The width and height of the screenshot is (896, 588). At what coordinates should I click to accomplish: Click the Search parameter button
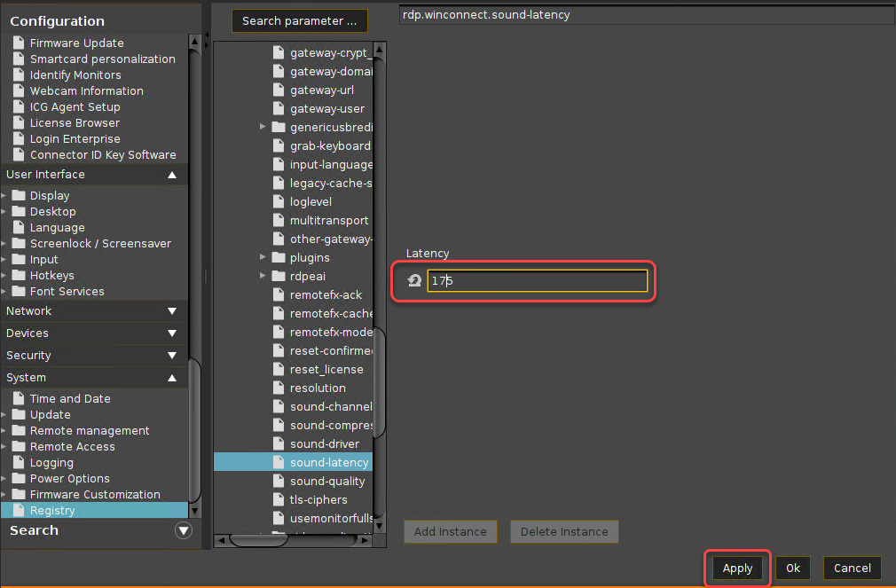point(300,20)
